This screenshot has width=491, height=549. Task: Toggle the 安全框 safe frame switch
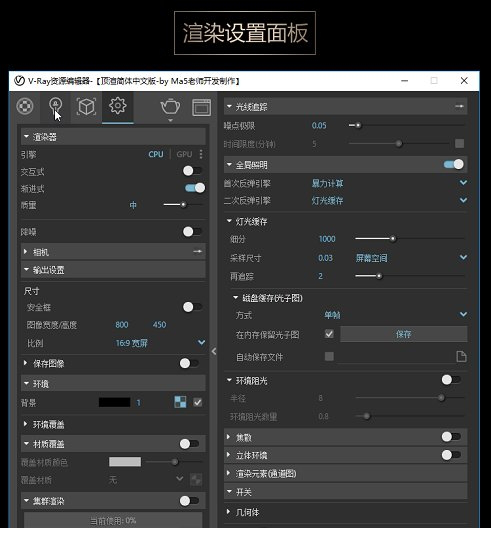click(192, 307)
